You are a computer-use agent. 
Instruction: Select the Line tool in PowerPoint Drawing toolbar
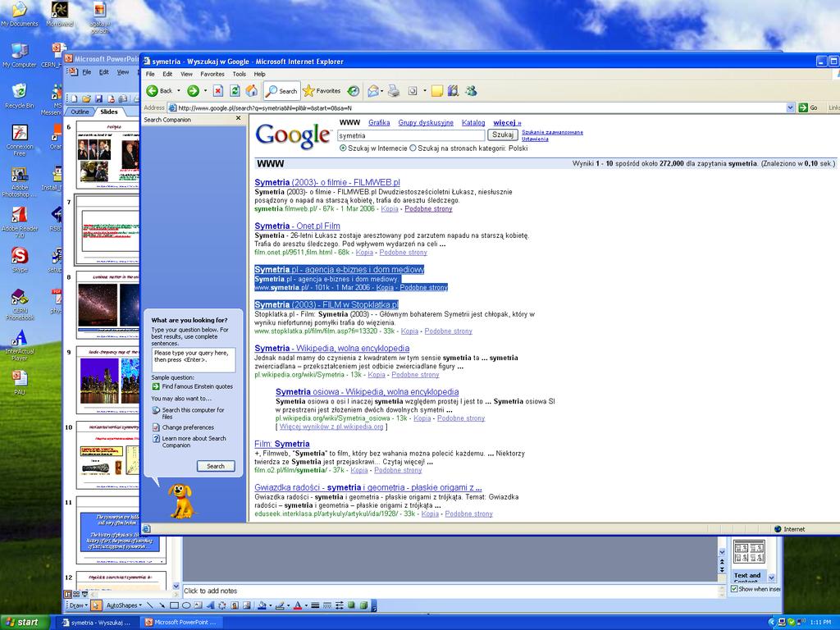coord(150,605)
